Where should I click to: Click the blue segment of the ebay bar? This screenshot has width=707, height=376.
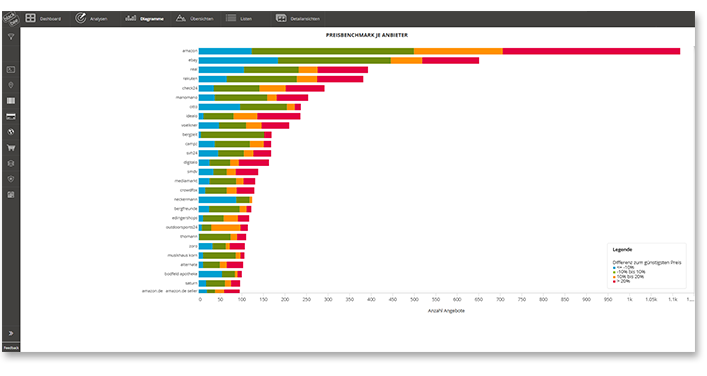(x=239, y=60)
